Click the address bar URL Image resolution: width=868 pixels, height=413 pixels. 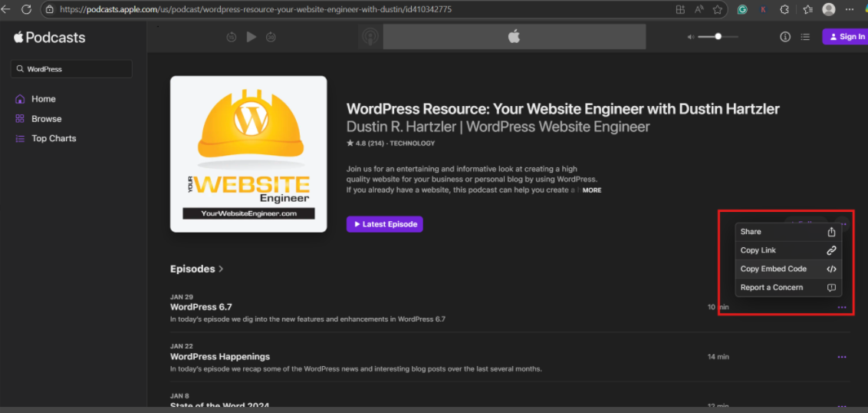pos(255,9)
